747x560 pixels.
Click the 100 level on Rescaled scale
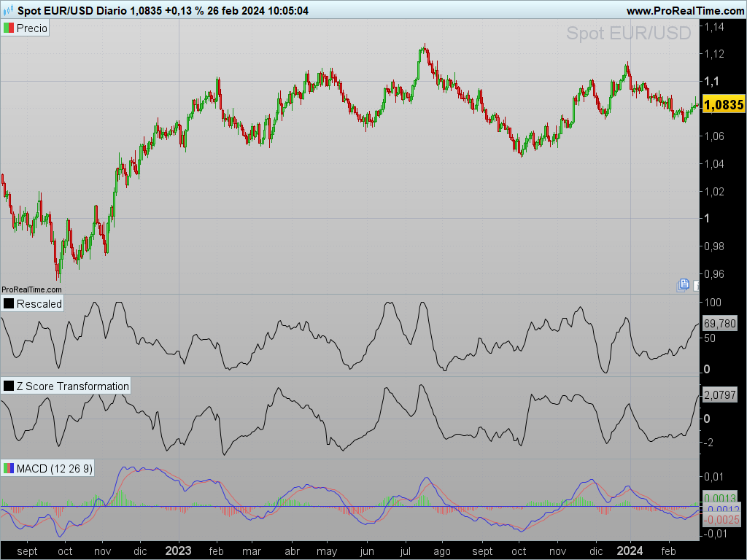(x=713, y=303)
